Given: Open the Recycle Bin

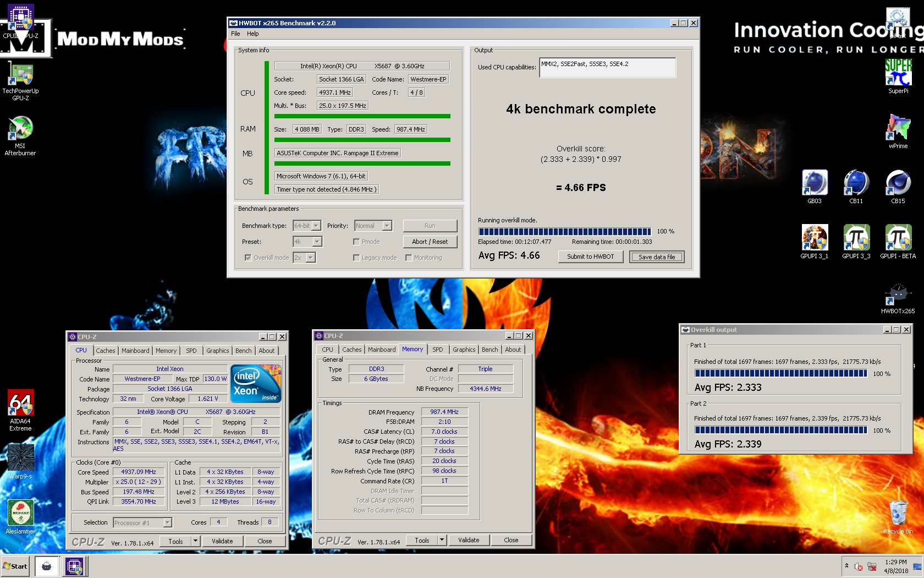Looking at the screenshot, I should [x=898, y=516].
